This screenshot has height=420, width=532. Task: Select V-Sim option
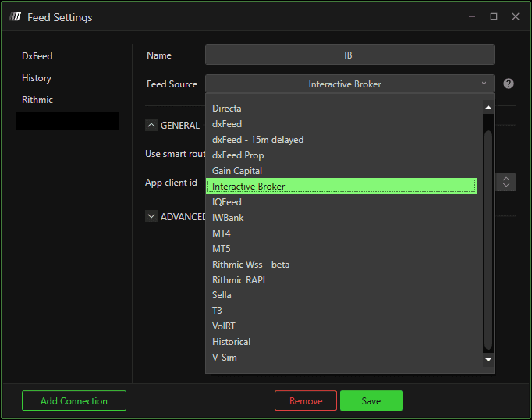[x=341, y=358]
